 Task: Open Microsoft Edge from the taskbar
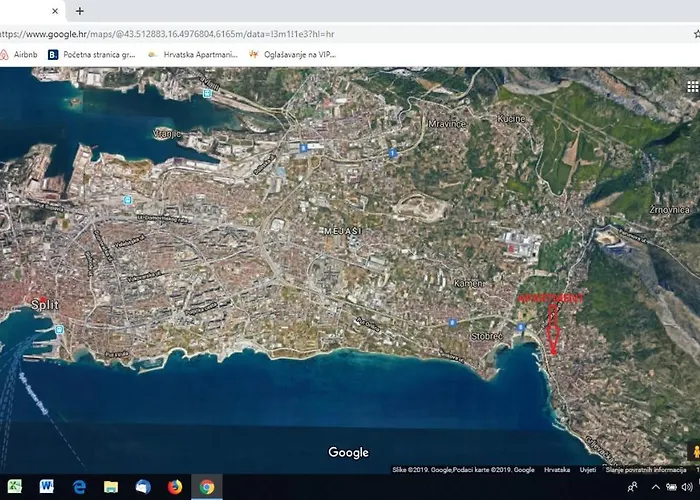pos(79,486)
